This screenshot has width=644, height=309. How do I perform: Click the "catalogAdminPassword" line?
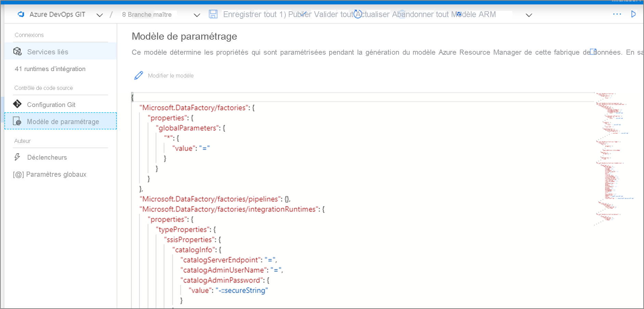click(225, 280)
